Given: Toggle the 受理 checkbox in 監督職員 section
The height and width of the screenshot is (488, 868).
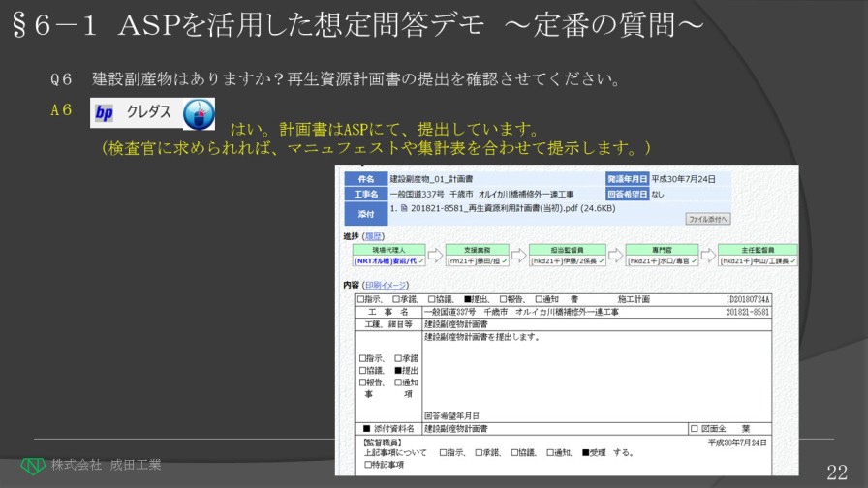Looking at the screenshot, I should (x=585, y=452).
